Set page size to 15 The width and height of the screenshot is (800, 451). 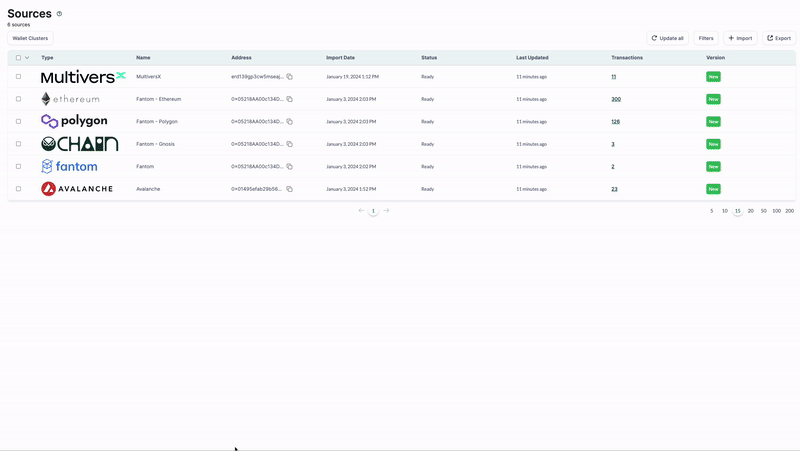[737, 211]
